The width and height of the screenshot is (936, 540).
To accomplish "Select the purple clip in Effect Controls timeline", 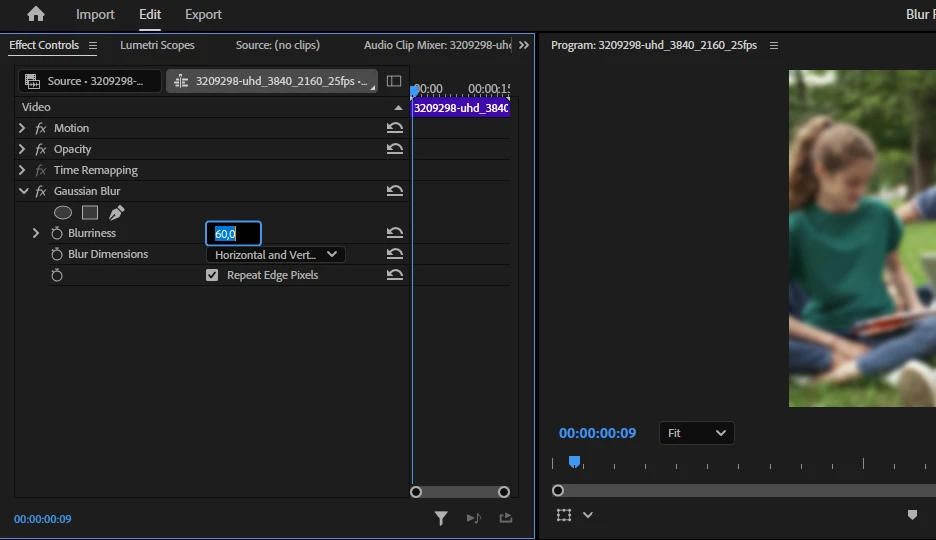I will pyautogui.click(x=461, y=108).
